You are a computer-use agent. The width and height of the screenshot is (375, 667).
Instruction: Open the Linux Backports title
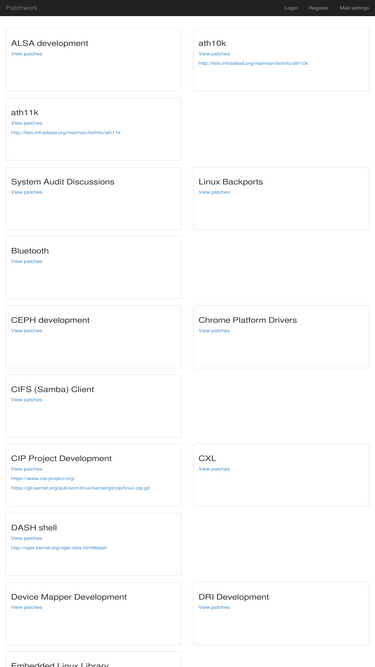(x=230, y=182)
